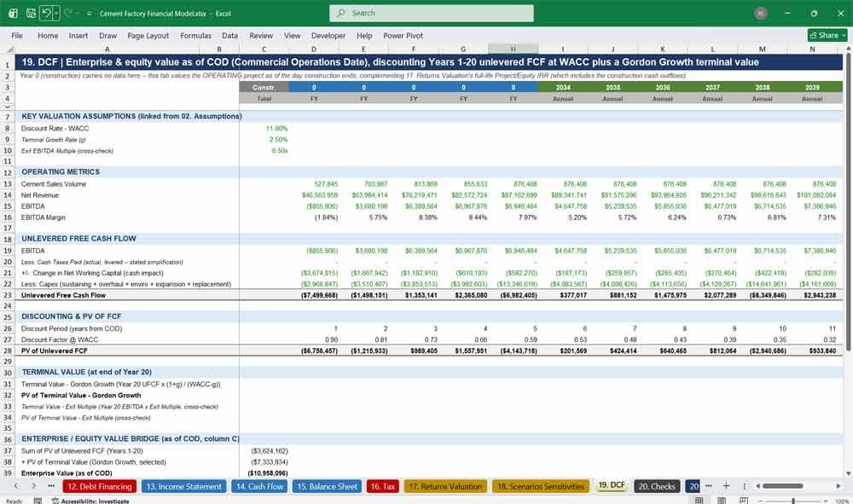
Task: Switch to the 17. Returns Valuation sheet
Action: tap(445, 487)
